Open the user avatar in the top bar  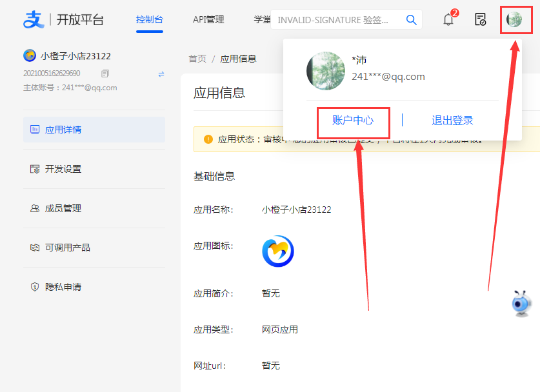coord(515,19)
